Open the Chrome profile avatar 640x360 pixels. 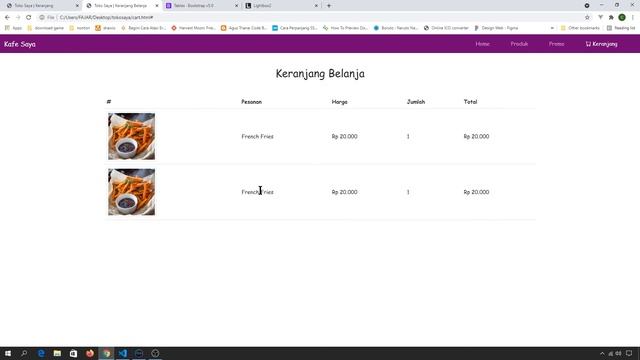point(622,18)
